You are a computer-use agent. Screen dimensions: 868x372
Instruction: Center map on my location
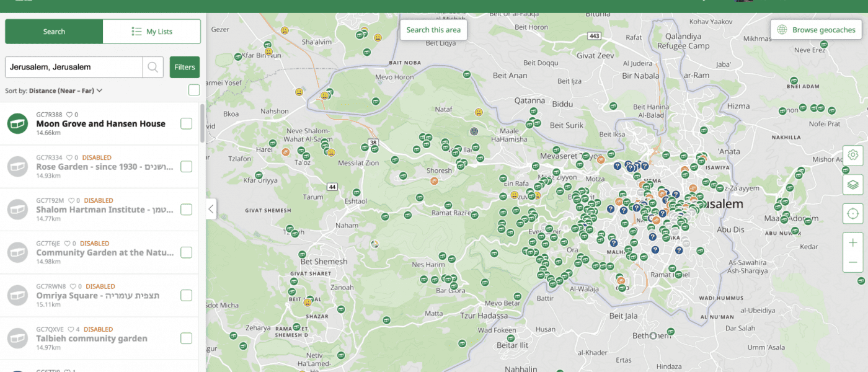point(853,214)
